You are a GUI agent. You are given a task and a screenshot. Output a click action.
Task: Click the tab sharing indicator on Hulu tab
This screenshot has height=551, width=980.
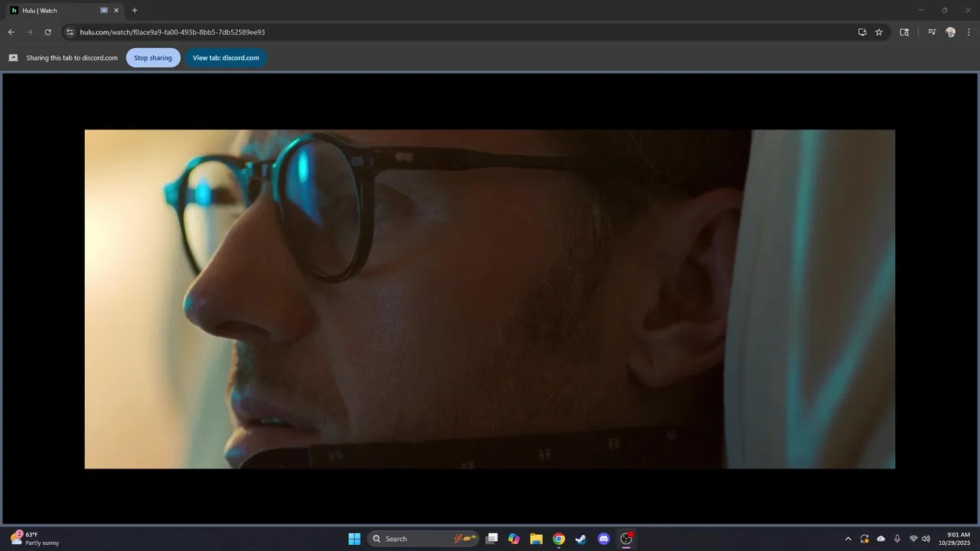[104, 11]
